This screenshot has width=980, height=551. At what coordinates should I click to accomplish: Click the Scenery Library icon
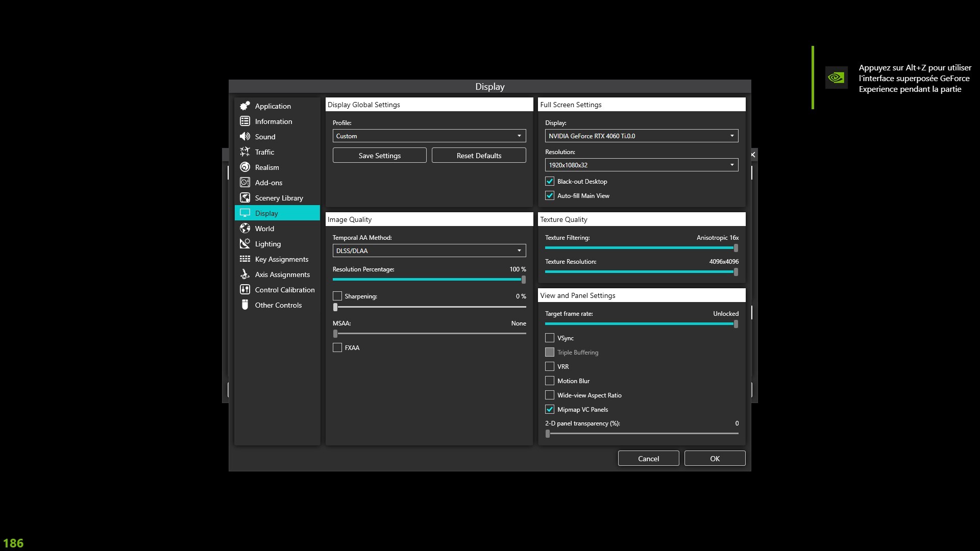point(245,197)
